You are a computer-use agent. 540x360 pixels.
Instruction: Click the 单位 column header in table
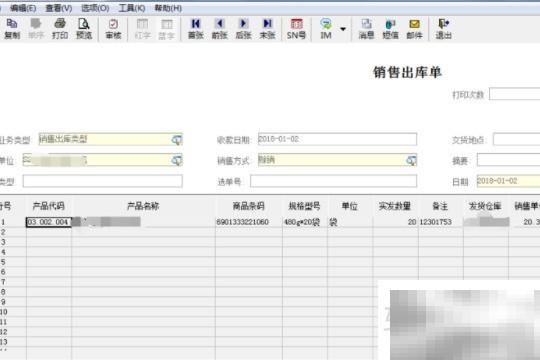pyautogui.click(x=350, y=206)
